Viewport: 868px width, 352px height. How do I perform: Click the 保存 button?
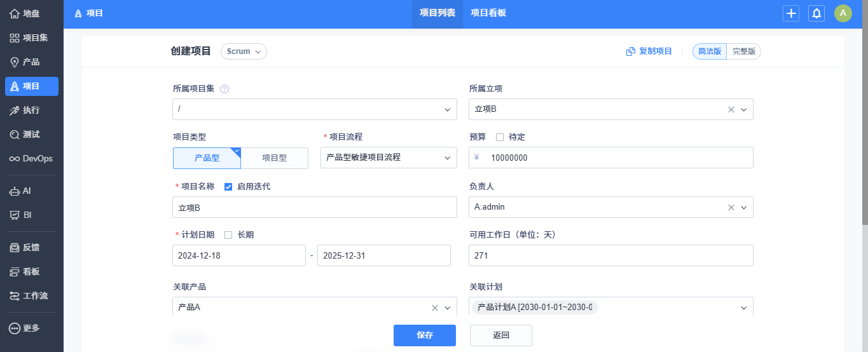(425, 335)
